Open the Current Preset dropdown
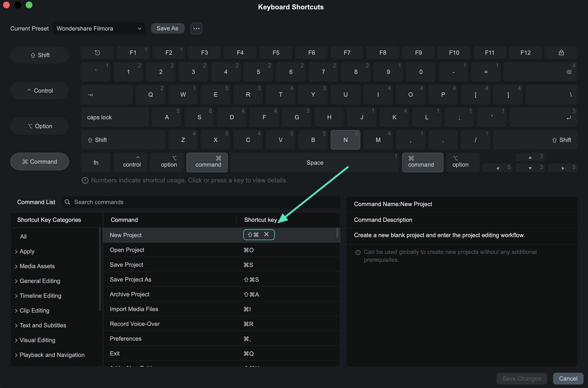 coord(99,29)
